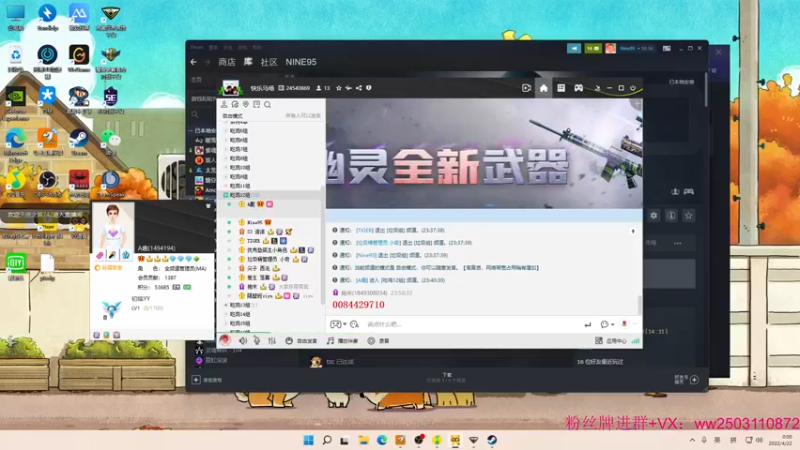This screenshot has height=450, width=800.
Task: Click the channel list scrollbar
Action: click(322, 245)
